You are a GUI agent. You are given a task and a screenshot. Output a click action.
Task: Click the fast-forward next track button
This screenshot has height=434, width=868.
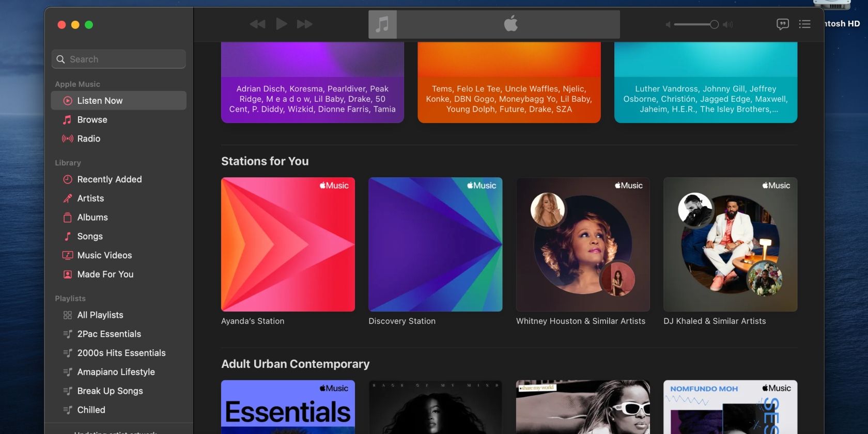(x=304, y=24)
